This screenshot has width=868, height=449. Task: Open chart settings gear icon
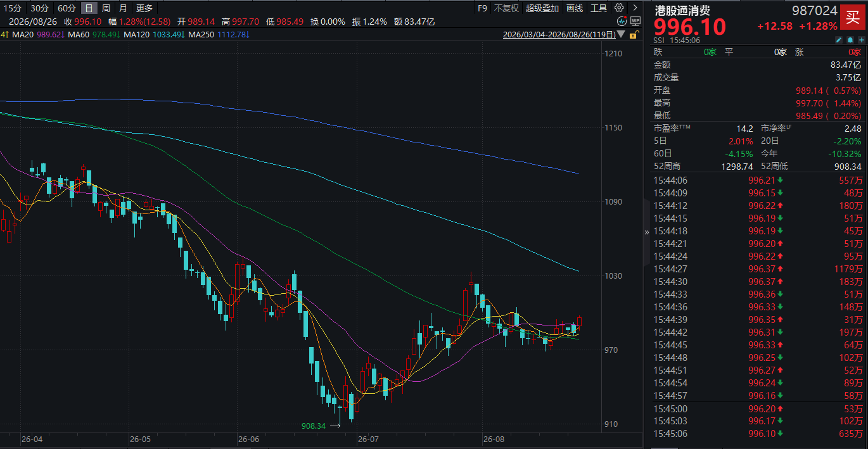click(x=620, y=8)
